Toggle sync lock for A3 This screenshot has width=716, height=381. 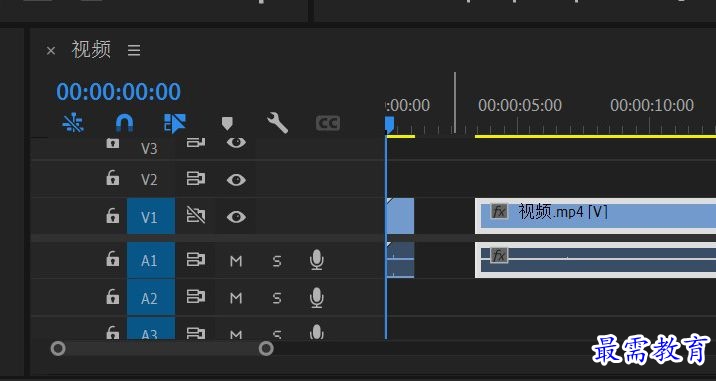(x=195, y=333)
